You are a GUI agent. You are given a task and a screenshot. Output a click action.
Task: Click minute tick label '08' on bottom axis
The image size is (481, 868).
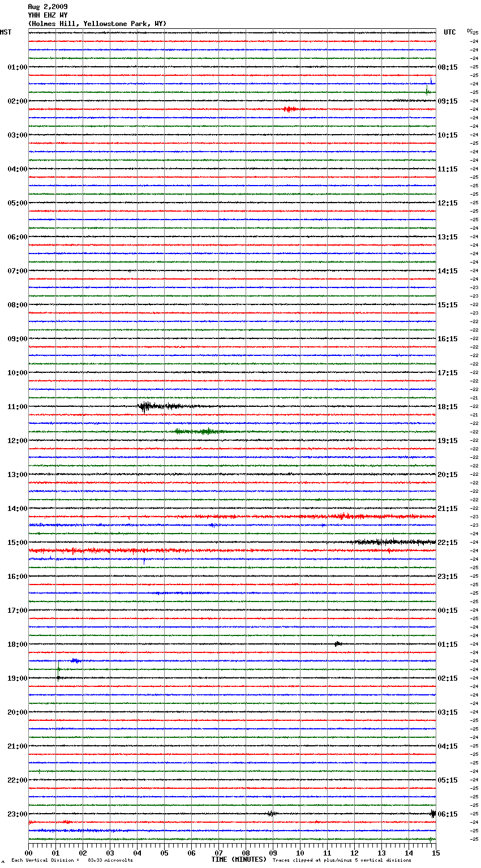[x=246, y=853]
